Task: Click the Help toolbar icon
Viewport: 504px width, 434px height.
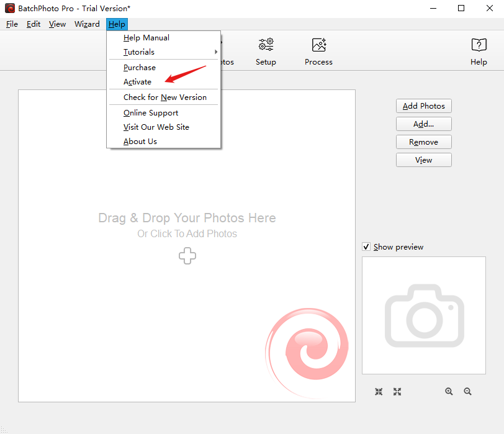Action: pos(479,45)
